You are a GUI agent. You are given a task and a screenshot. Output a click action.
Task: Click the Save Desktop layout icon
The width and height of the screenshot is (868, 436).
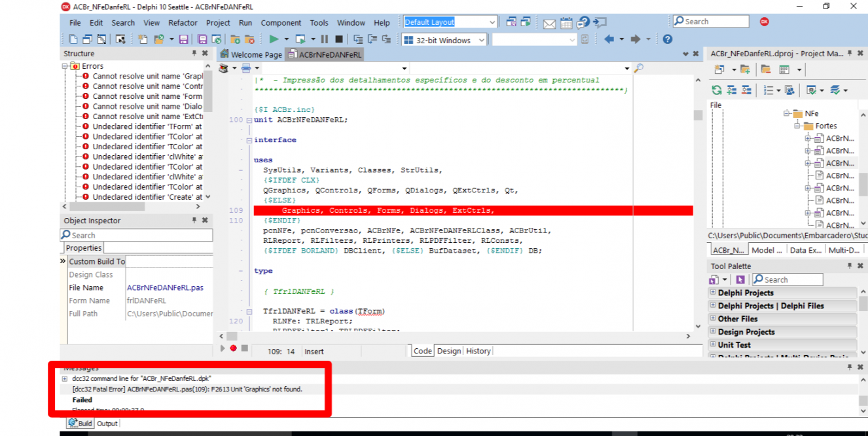512,22
